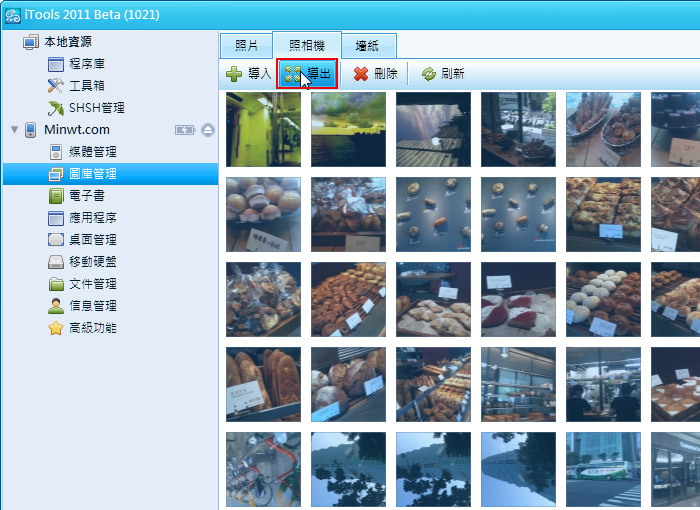700x510 pixels.
Task: Open 桌面管理 in the sidebar
Action: [x=93, y=240]
